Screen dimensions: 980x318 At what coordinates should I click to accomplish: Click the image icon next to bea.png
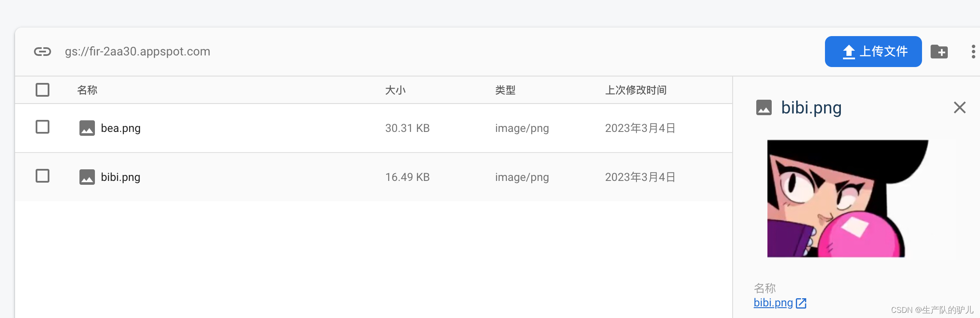point(87,128)
